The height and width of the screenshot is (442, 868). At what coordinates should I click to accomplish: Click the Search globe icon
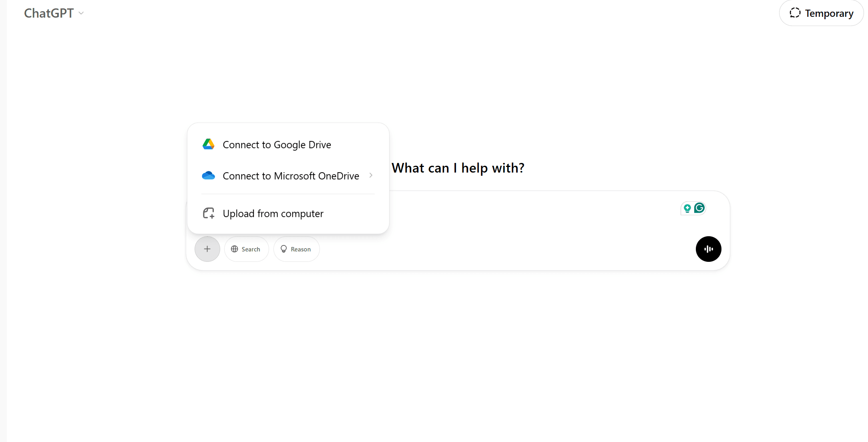(235, 249)
